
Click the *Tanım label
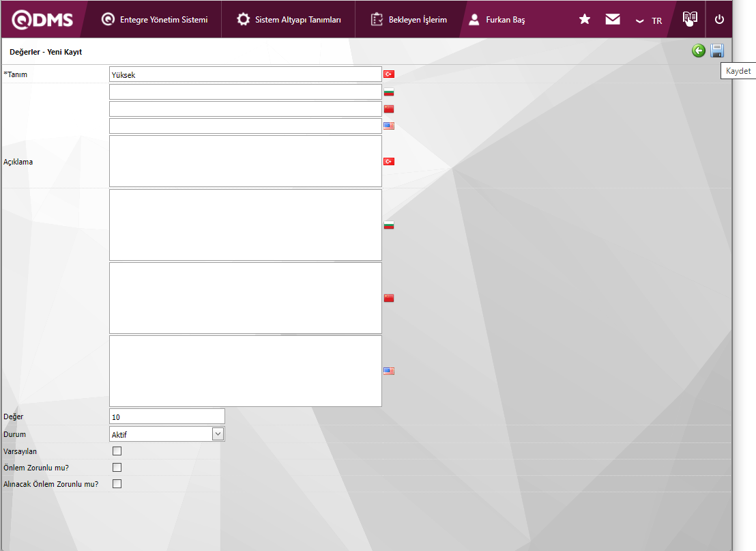16,74
